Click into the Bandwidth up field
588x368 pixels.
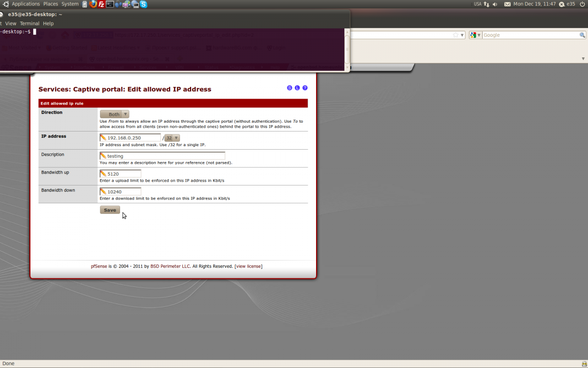tap(123, 174)
